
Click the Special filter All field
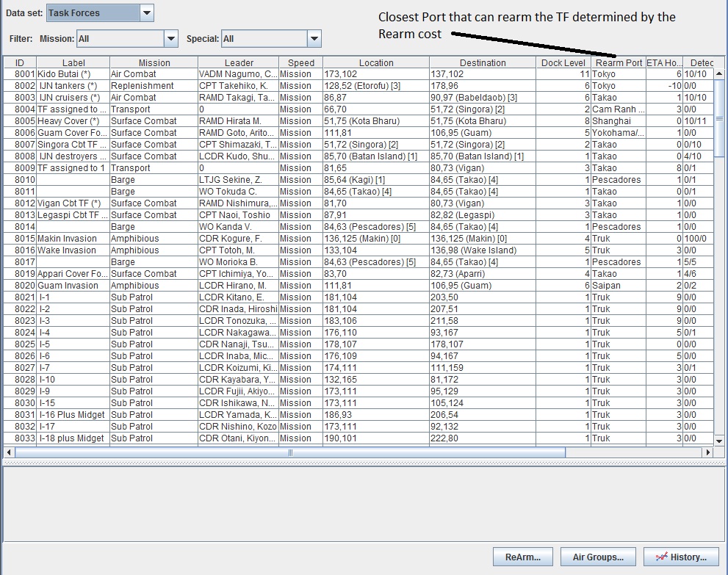tap(264, 39)
